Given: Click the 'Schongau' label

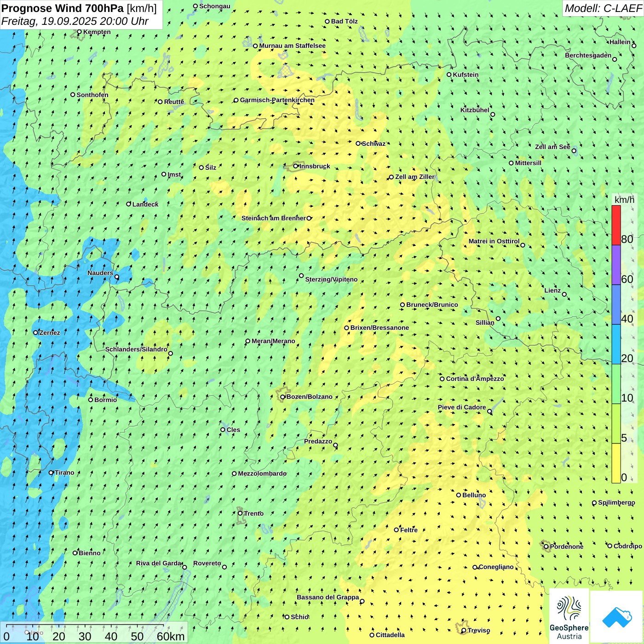Looking at the screenshot, I should click(214, 6).
